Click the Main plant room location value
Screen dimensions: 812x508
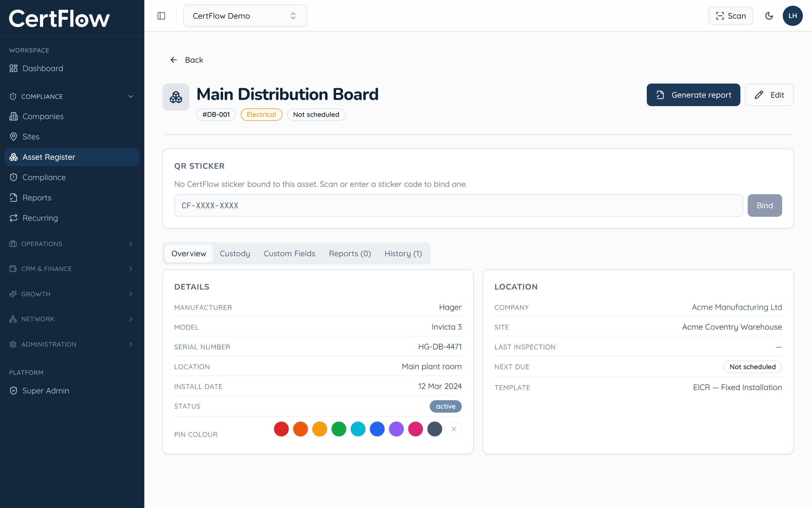432,367
